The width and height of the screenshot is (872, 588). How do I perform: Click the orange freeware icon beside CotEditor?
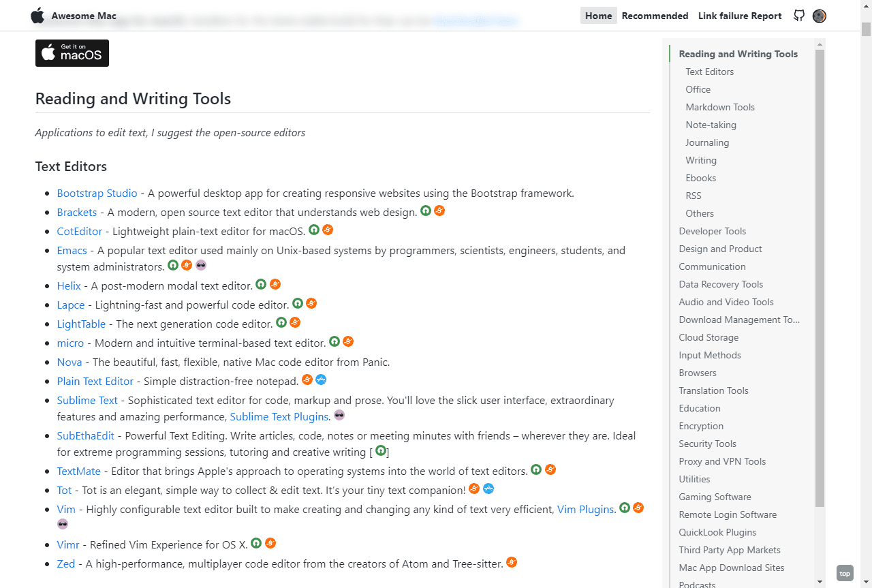point(328,230)
